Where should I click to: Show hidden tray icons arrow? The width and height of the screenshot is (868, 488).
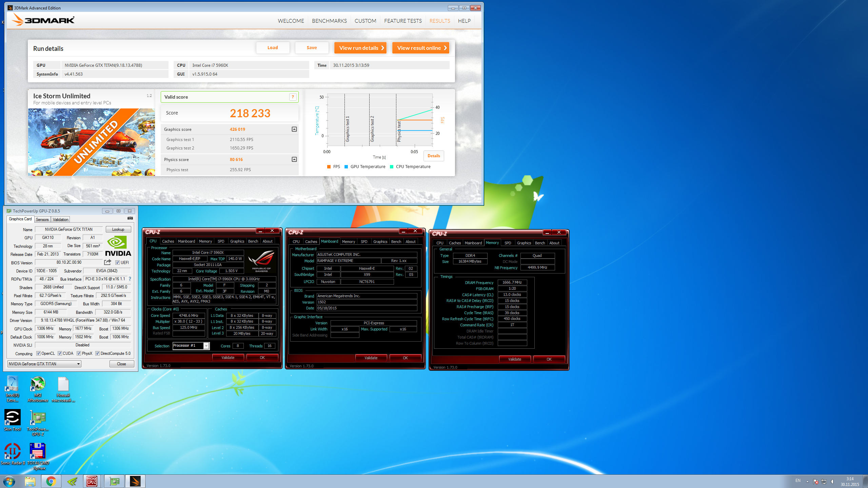[807, 482]
